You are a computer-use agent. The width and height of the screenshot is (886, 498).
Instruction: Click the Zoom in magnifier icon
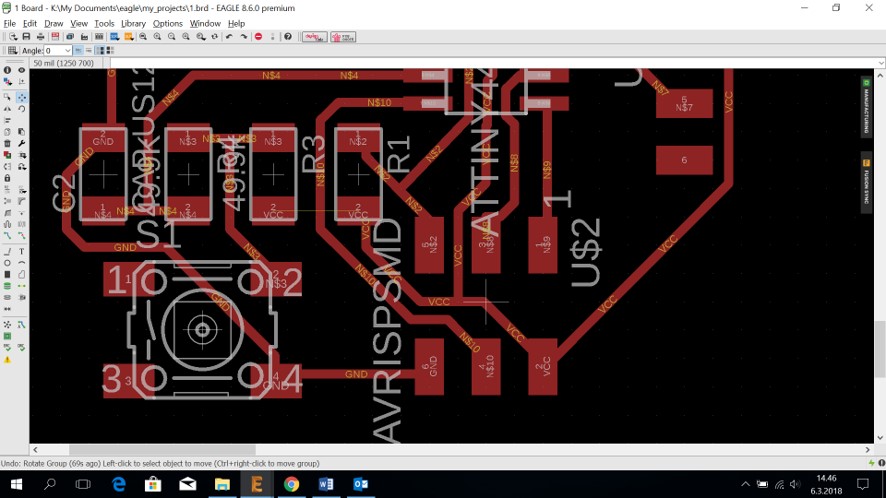click(x=157, y=37)
